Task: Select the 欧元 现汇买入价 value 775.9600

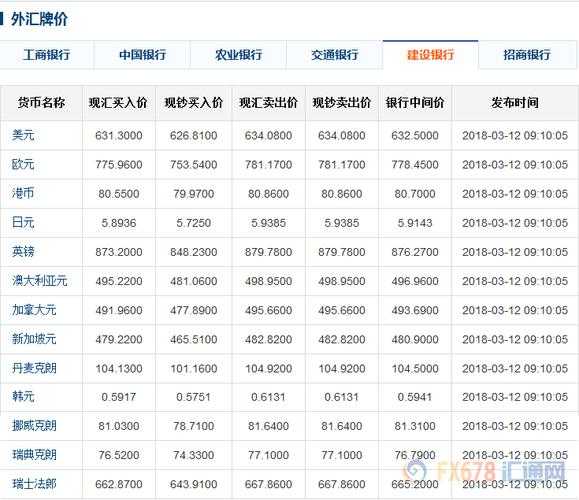Action: [x=119, y=165]
